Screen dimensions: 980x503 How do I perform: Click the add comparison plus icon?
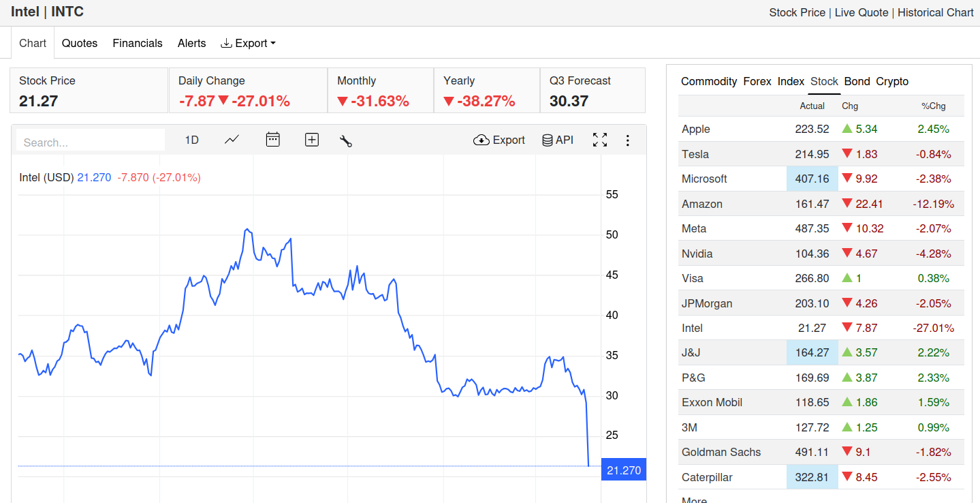click(312, 140)
